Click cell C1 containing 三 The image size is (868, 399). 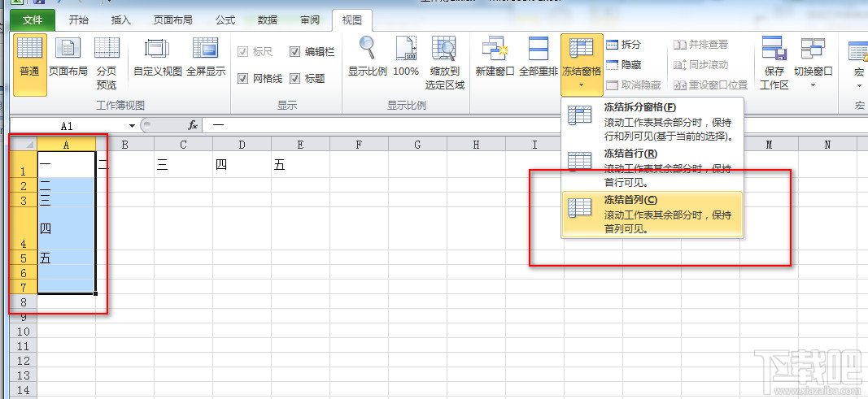(183, 165)
